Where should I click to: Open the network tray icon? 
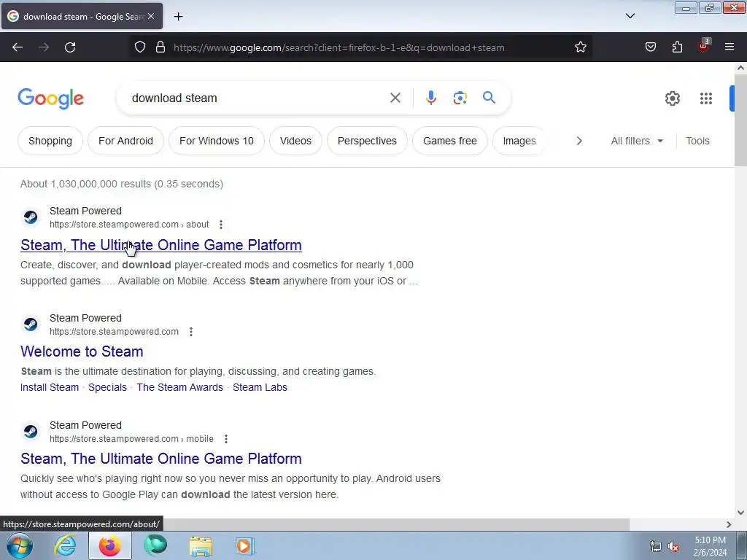pyautogui.click(x=655, y=547)
